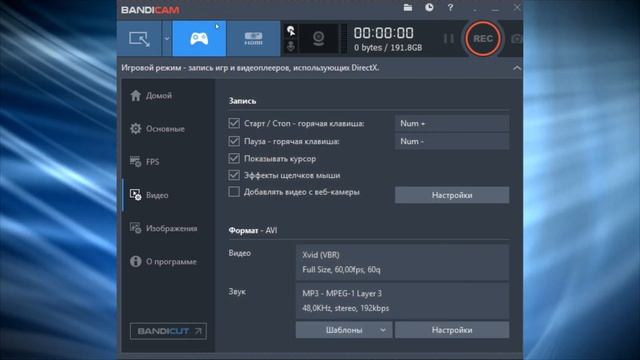Open the FPS tab
This screenshot has width=640, height=360.
click(168, 162)
